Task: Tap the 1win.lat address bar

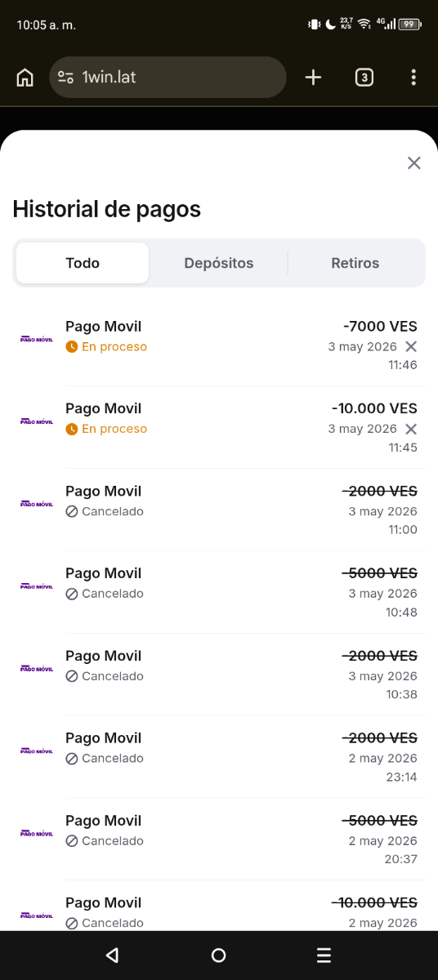Action: (168, 78)
